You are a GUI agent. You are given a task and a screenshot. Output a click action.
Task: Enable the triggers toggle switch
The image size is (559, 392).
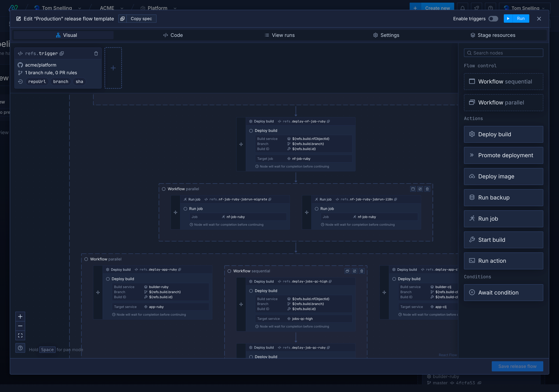[493, 19]
